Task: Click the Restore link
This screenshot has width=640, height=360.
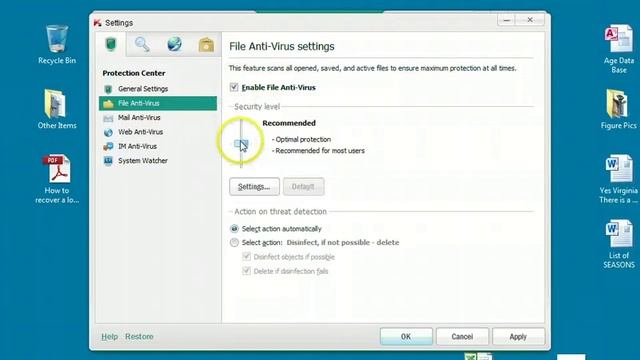Action: coord(139,336)
